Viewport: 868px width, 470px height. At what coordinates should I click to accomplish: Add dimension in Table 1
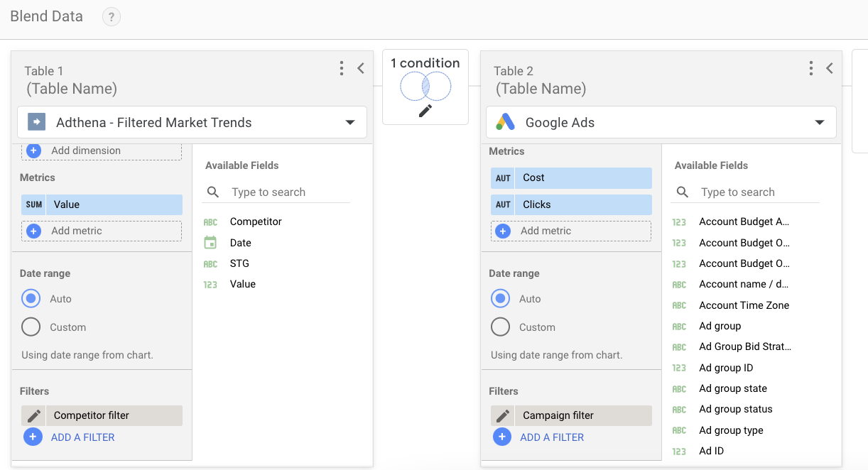pyautogui.click(x=102, y=151)
